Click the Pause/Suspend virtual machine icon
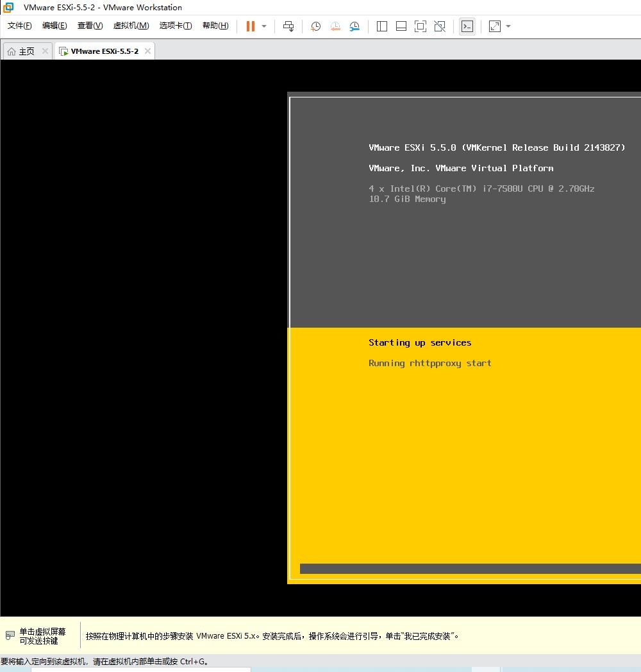Viewport: 641px width, 672px height. tap(250, 26)
